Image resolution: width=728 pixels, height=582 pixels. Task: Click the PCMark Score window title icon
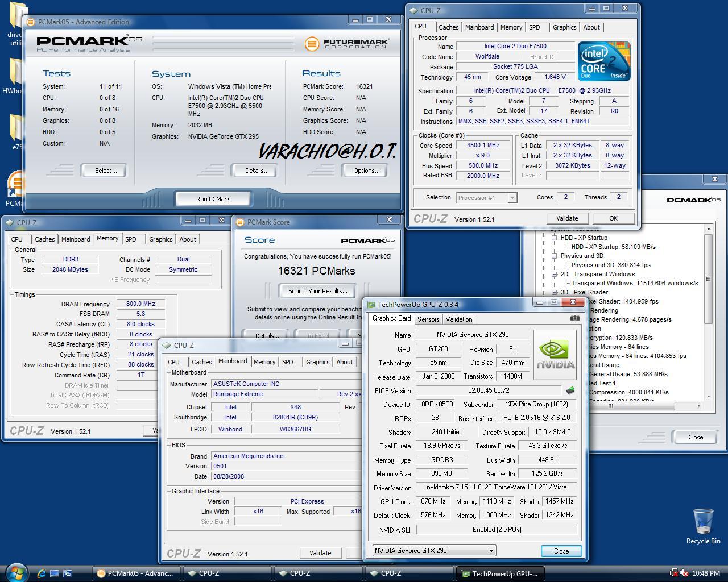[x=240, y=222]
